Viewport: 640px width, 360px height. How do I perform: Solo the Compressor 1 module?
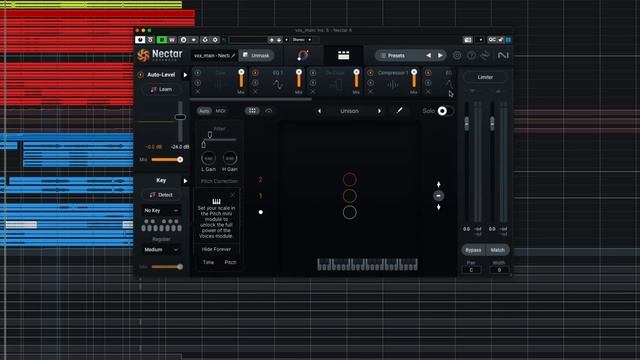[x=370, y=83]
